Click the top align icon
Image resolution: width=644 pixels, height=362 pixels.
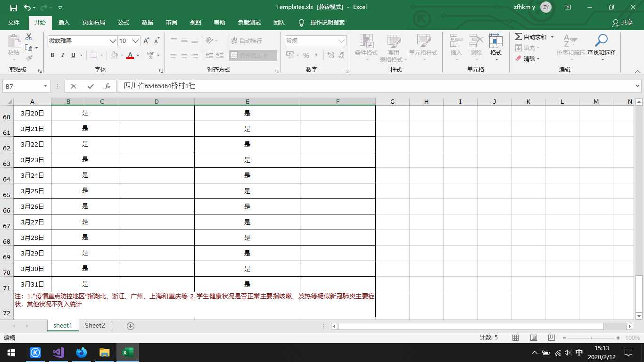pyautogui.click(x=174, y=41)
